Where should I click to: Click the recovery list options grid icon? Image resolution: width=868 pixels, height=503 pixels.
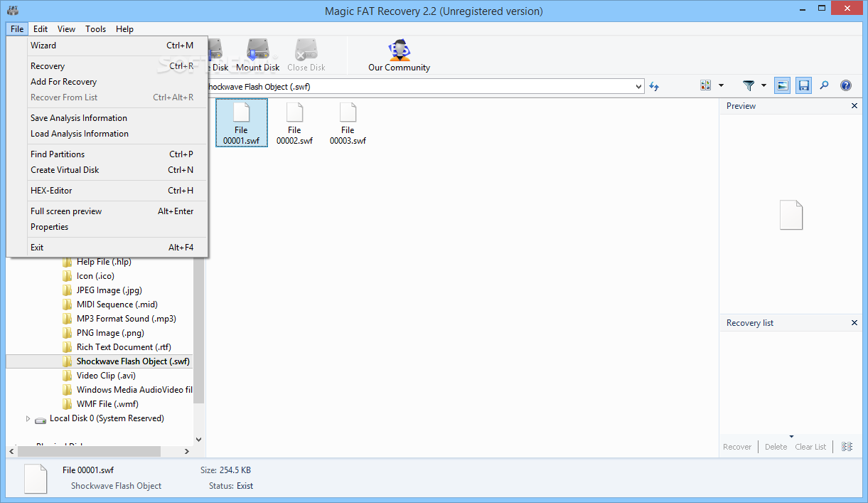pyautogui.click(x=847, y=446)
